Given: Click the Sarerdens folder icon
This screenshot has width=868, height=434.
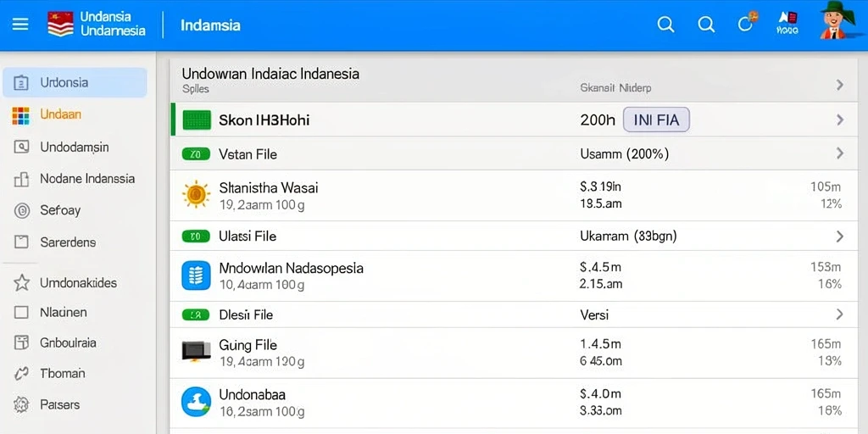Looking at the screenshot, I should point(21,242).
